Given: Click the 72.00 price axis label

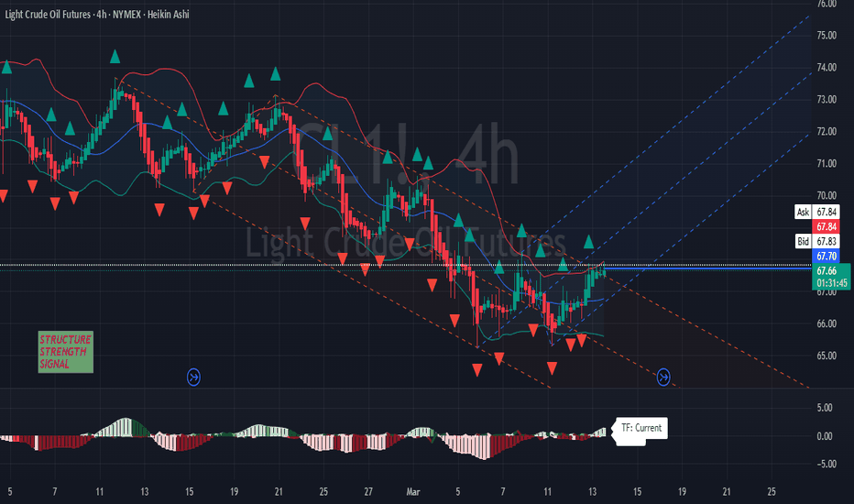Looking at the screenshot, I should (x=827, y=132).
